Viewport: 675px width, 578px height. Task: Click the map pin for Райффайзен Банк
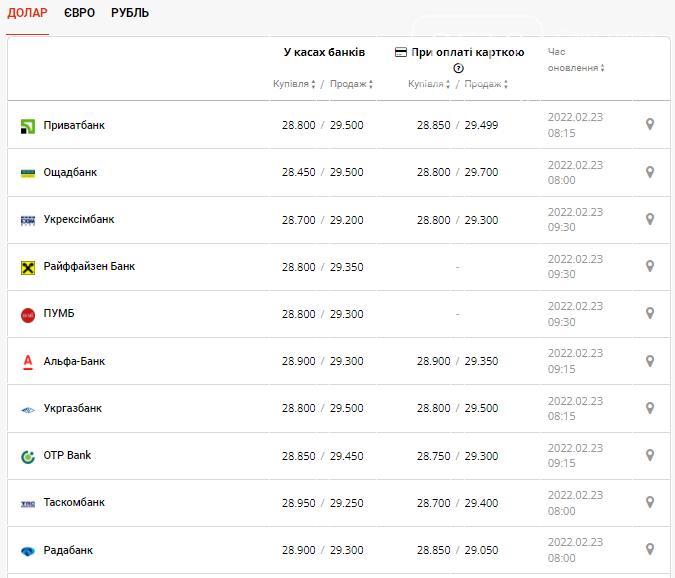pos(650,266)
